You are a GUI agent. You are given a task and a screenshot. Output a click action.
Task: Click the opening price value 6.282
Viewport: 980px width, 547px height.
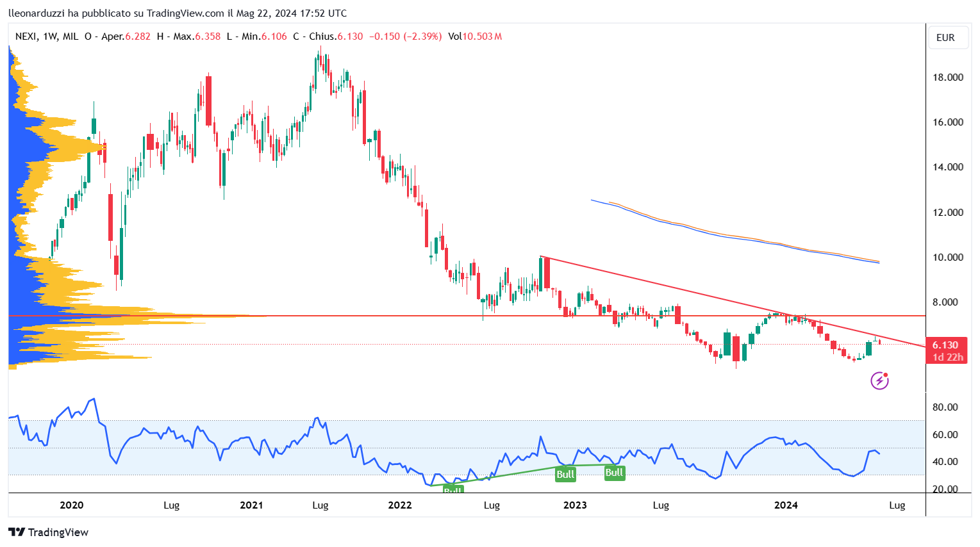(x=138, y=37)
